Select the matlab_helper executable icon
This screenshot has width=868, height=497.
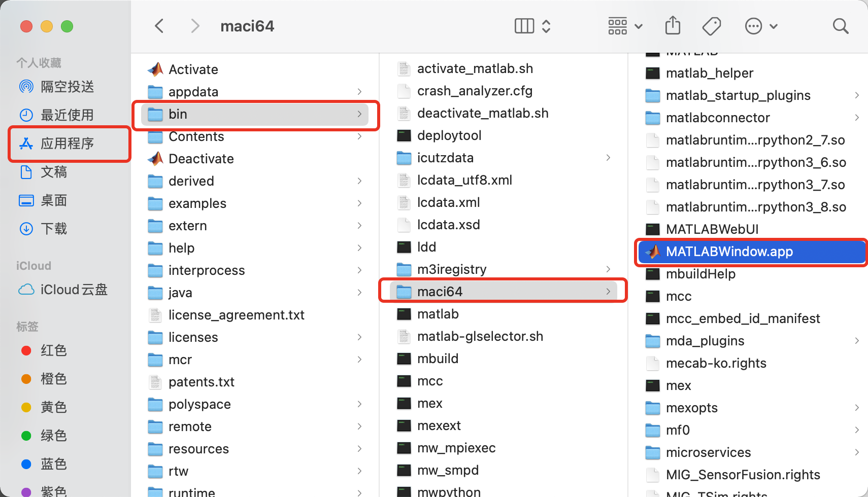653,73
